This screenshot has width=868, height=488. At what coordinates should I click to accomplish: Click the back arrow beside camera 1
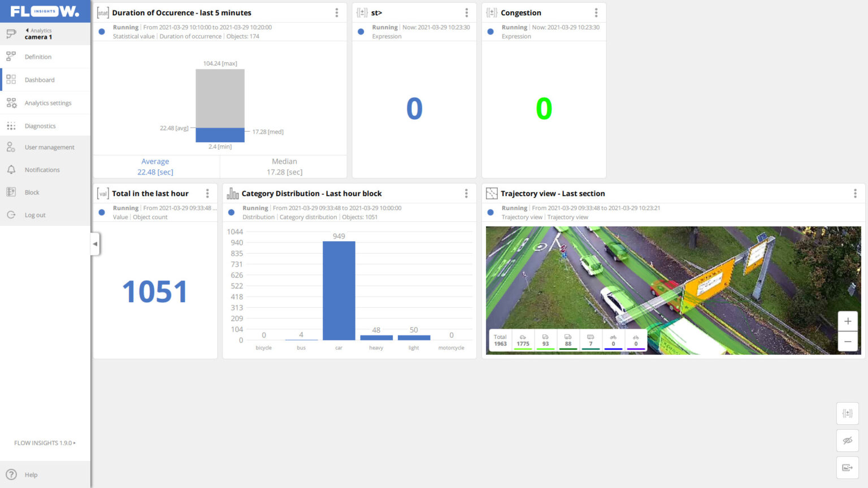click(x=27, y=29)
